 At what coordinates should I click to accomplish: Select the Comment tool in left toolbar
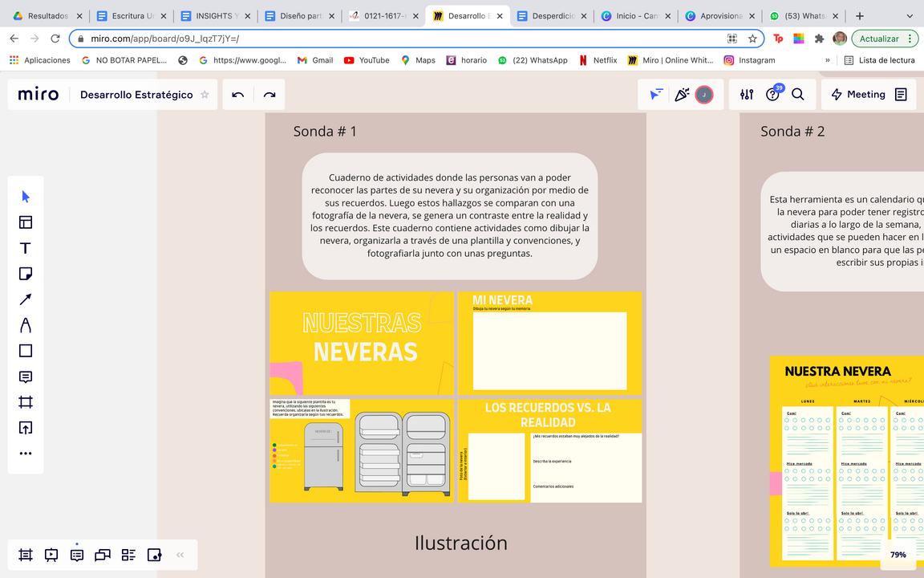26,377
